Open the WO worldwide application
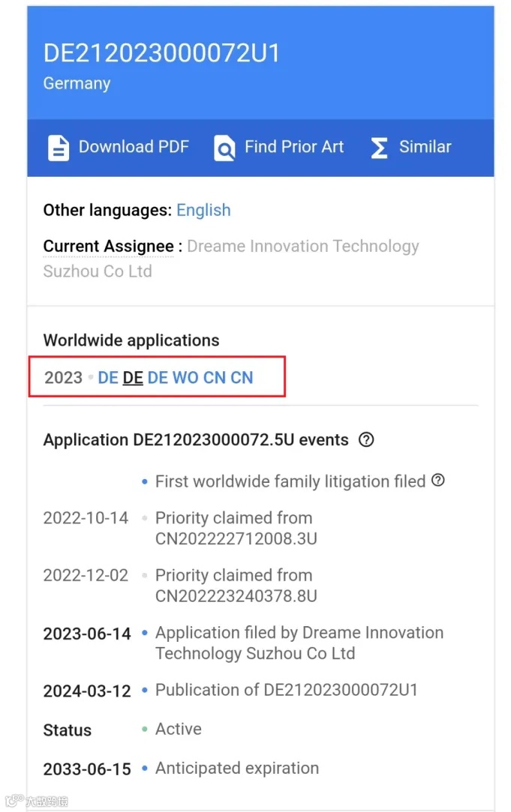 (185, 378)
